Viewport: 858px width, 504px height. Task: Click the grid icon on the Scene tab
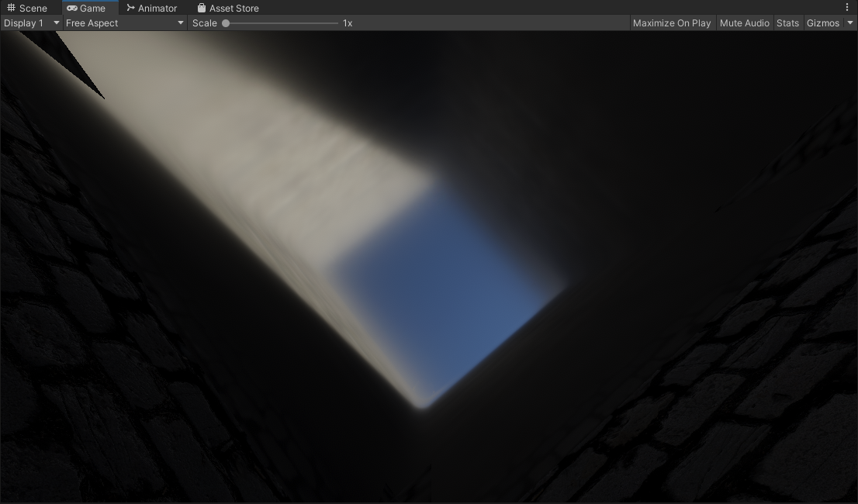11,8
